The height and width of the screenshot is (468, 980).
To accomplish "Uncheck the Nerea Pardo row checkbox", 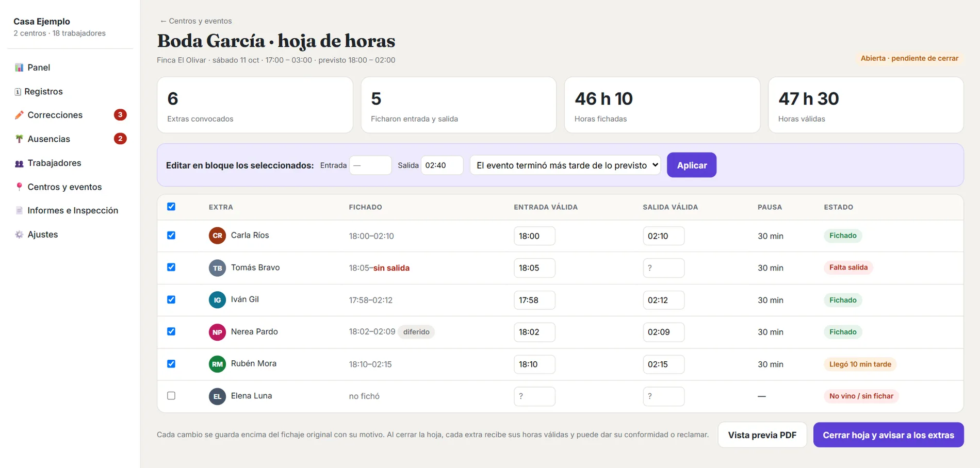I will point(171,331).
